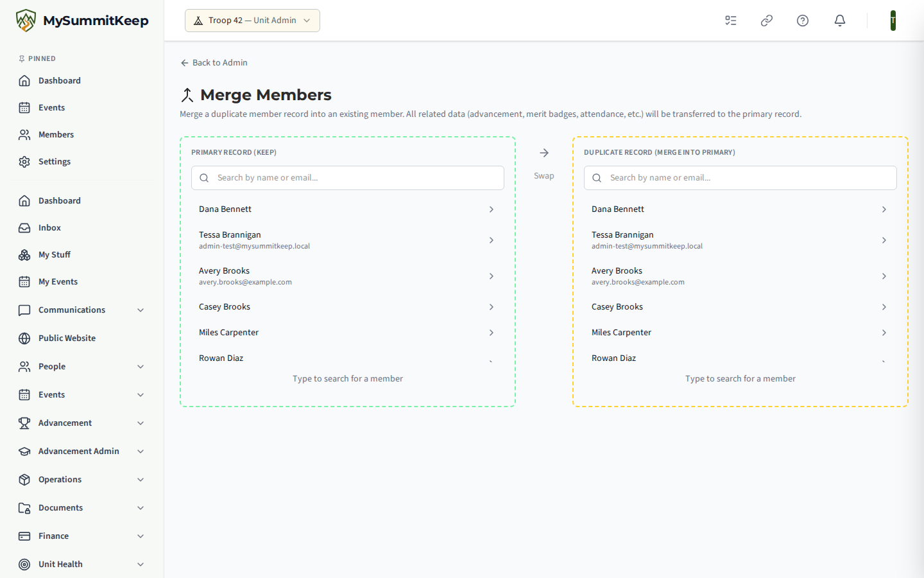Image resolution: width=924 pixels, height=578 pixels.
Task: Go to My Events page
Action: [x=82, y=282]
